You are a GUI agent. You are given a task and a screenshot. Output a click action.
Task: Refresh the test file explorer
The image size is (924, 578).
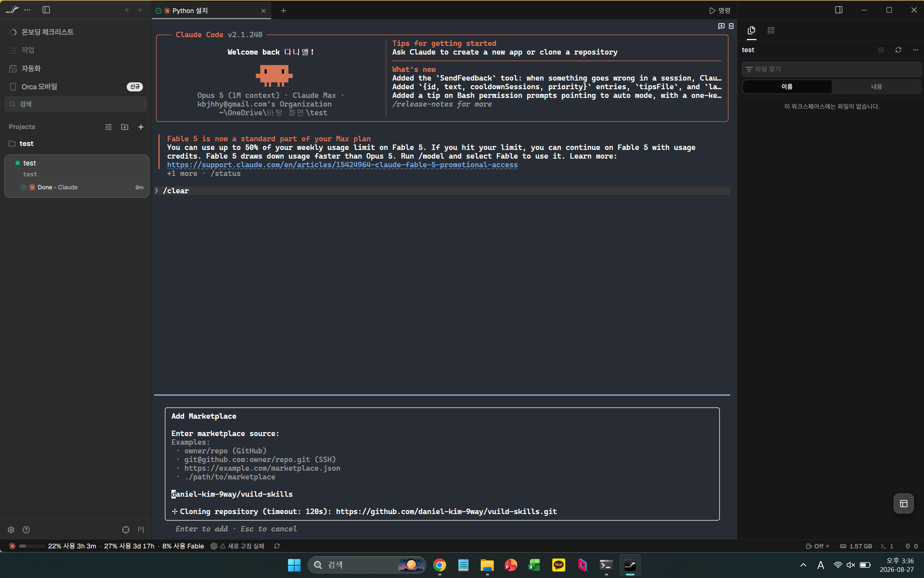[x=898, y=50]
